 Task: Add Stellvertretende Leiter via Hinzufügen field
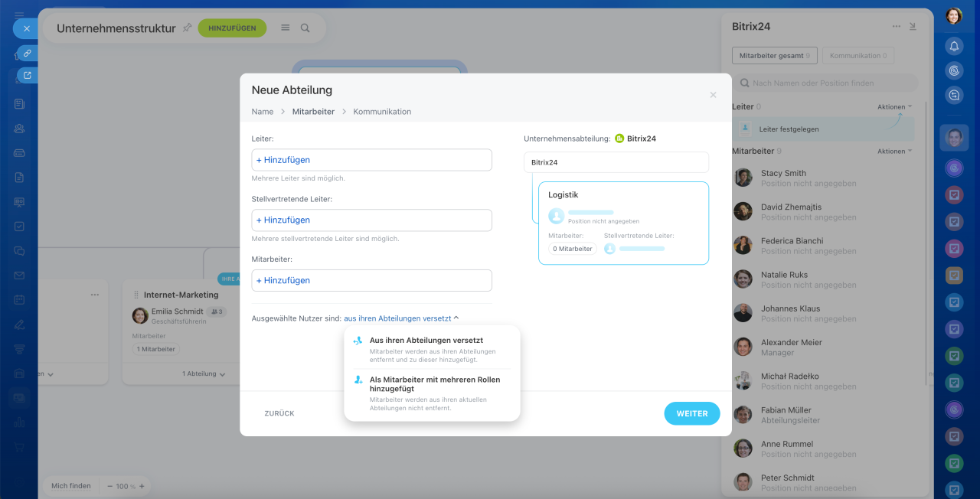(371, 220)
